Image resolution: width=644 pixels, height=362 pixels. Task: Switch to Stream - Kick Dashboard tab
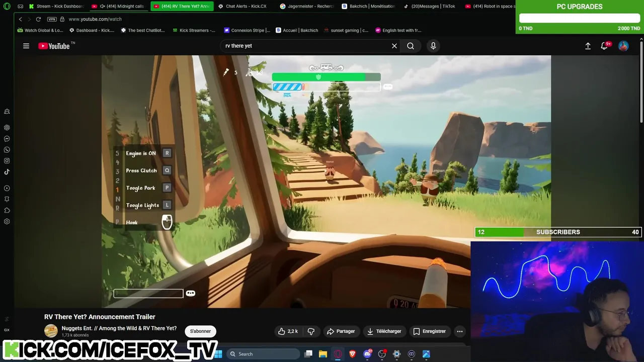(56, 6)
